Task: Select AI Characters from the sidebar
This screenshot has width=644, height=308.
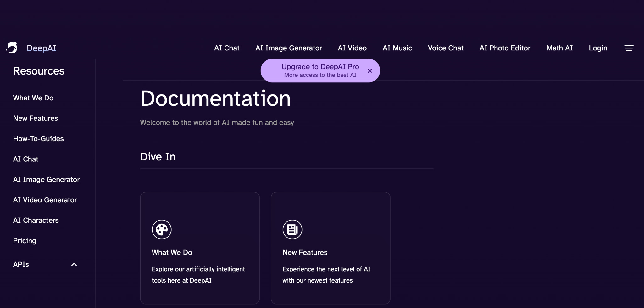Action: (36, 220)
